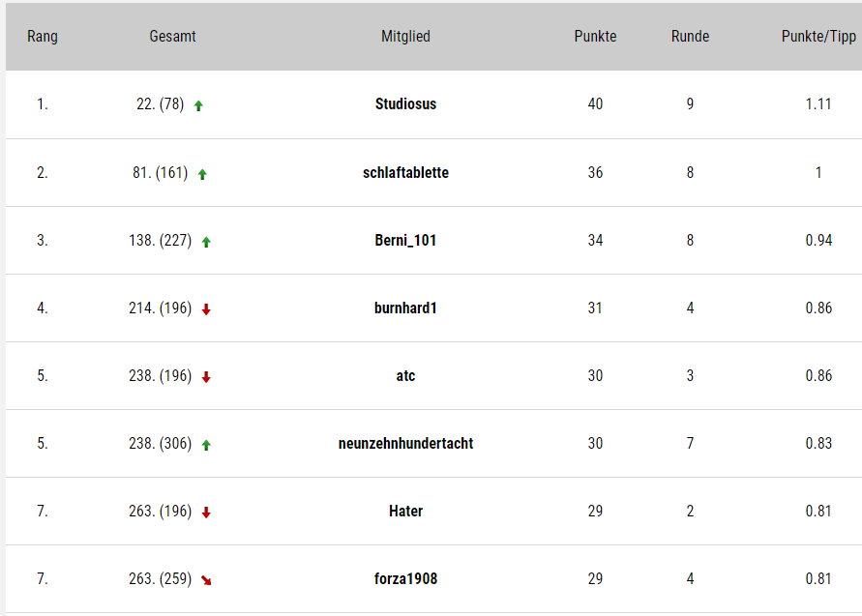
Task: Click green up arrow in schlaftablette row
Action: [x=202, y=174]
